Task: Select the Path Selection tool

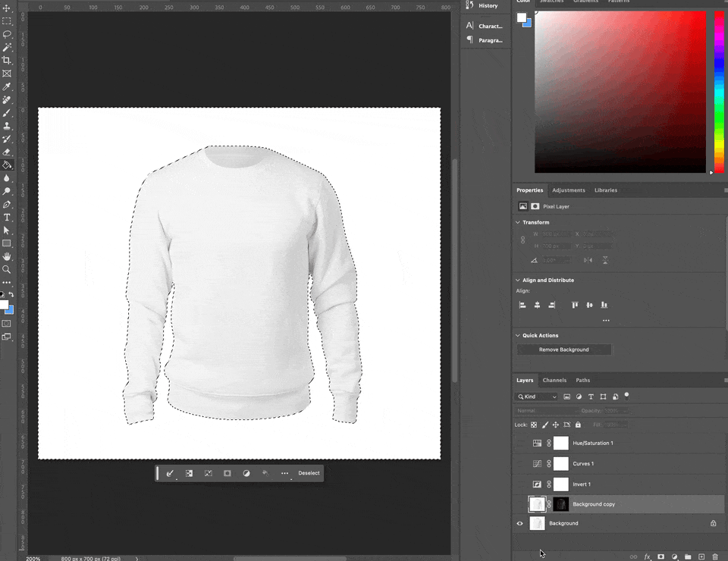Action: coord(7,230)
